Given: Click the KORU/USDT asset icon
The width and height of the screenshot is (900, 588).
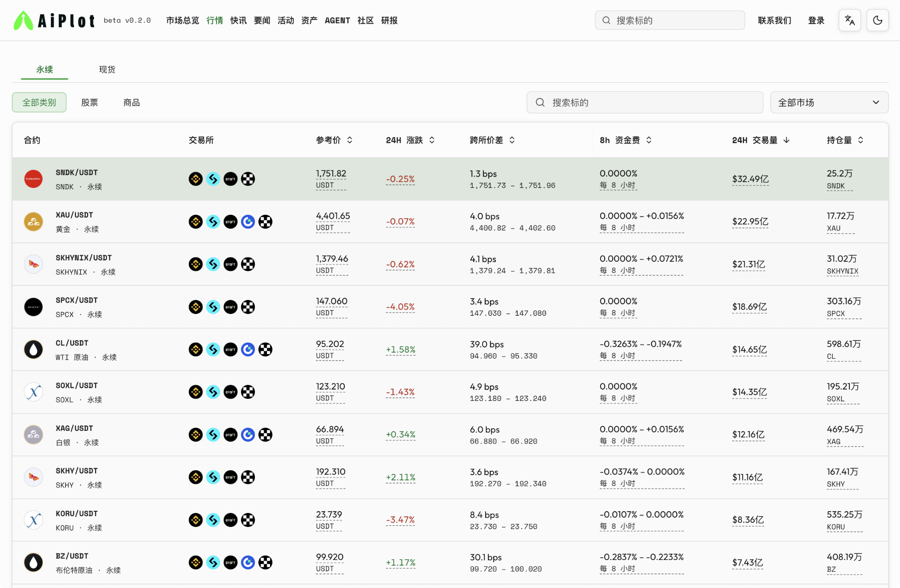Looking at the screenshot, I should tap(33, 520).
